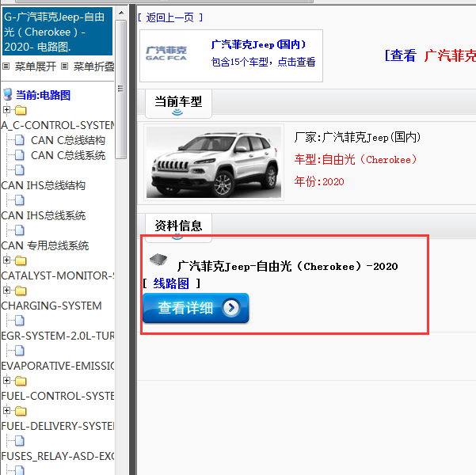The height and width of the screenshot is (475, 476).
Task: Click 车型:自由光（Cherokee）text
Action: 356,160
